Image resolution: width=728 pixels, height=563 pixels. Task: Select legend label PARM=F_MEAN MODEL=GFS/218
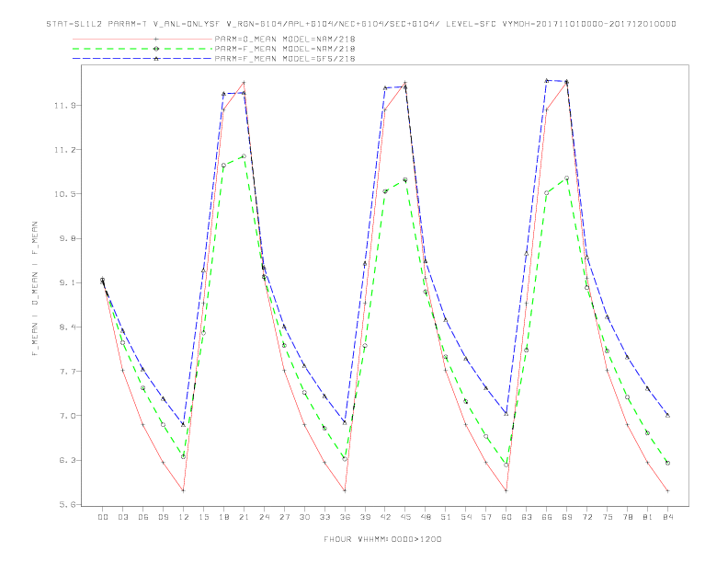(x=285, y=59)
